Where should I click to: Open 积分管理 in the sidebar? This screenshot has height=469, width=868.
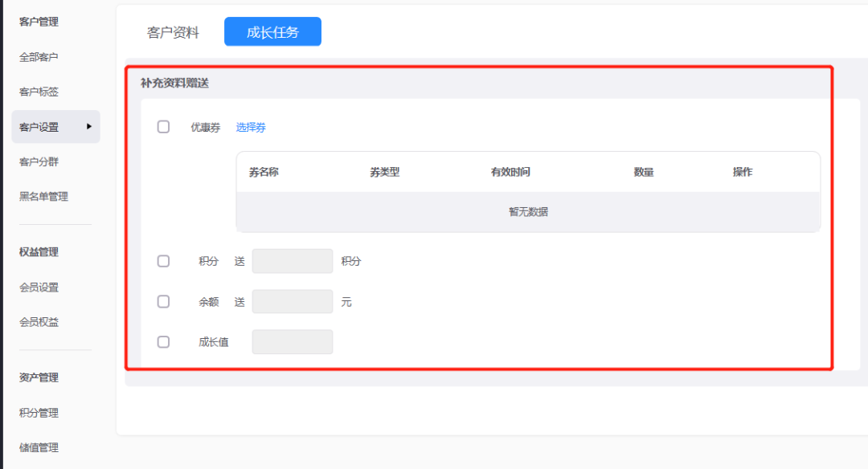pos(39,413)
